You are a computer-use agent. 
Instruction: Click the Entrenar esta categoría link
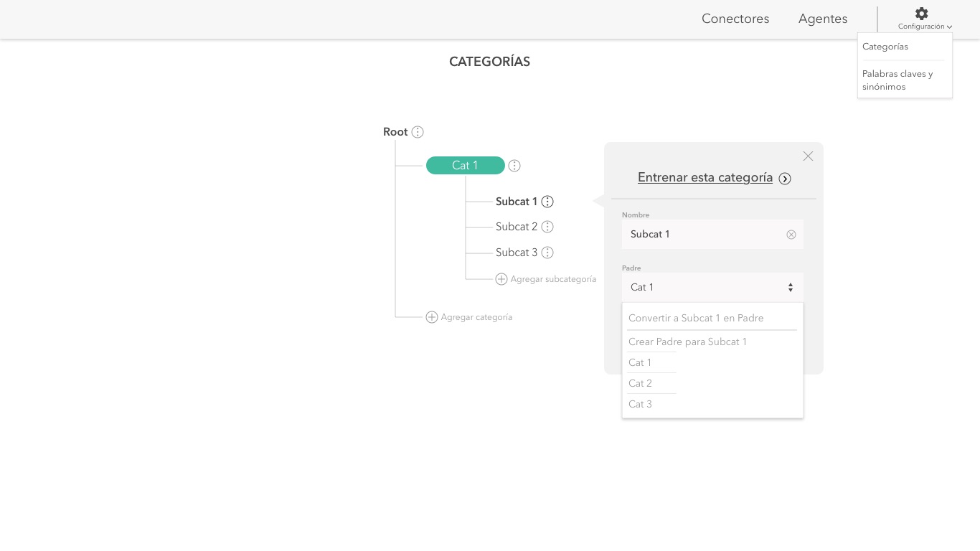click(x=705, y=177)
